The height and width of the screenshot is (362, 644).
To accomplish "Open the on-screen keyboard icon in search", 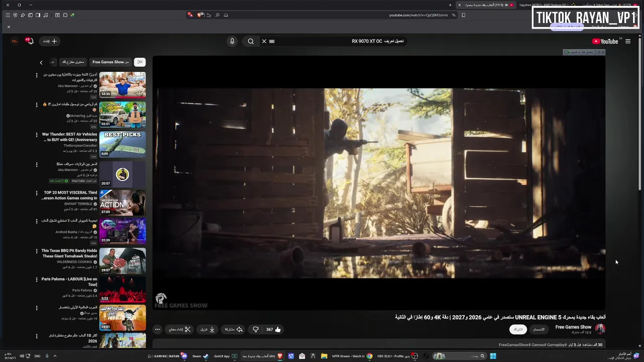I will point(272,41).
